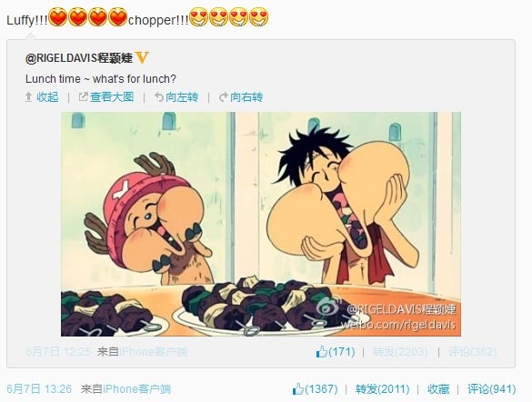Click original post's 转发(2203) link
This screenshot has height=402, width=532.
400,351
